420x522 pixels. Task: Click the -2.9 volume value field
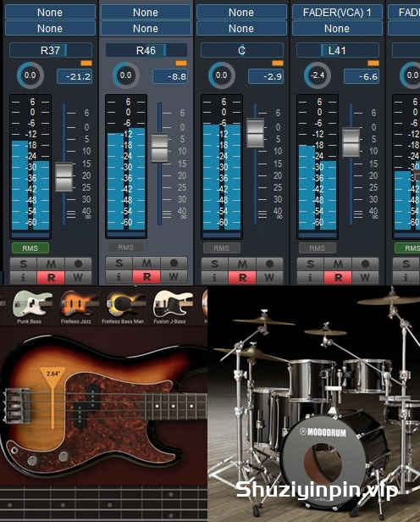(x=266, y=76)
